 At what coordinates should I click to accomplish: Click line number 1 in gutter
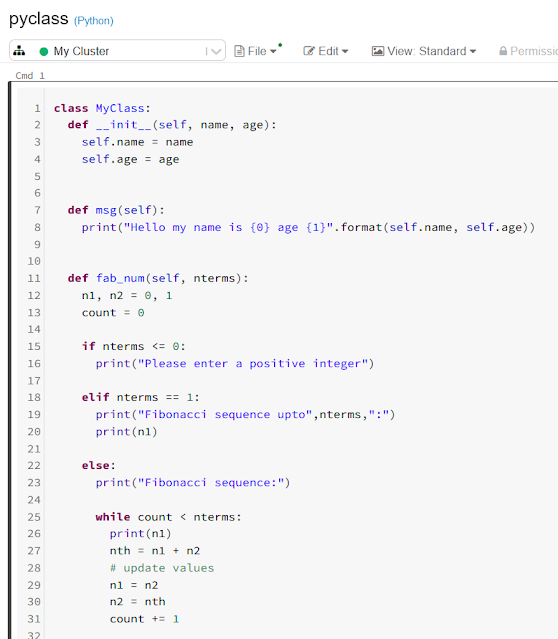pos(37,108)
